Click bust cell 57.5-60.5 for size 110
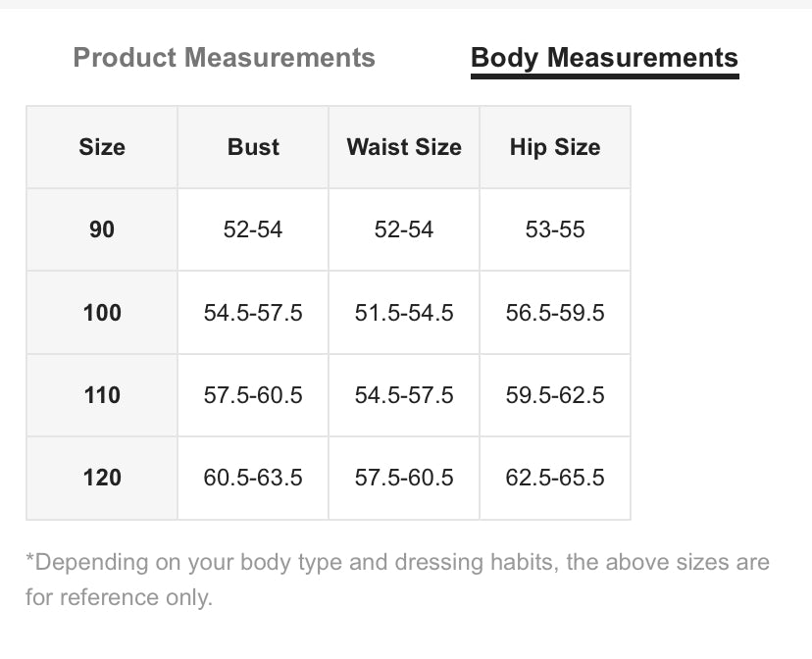This screenshot has height=659, width=812. point(253,395)
